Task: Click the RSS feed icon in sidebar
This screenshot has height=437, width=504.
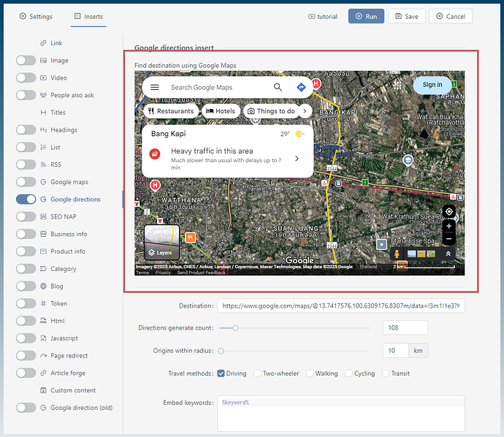Action: click(x=43, y=164)
